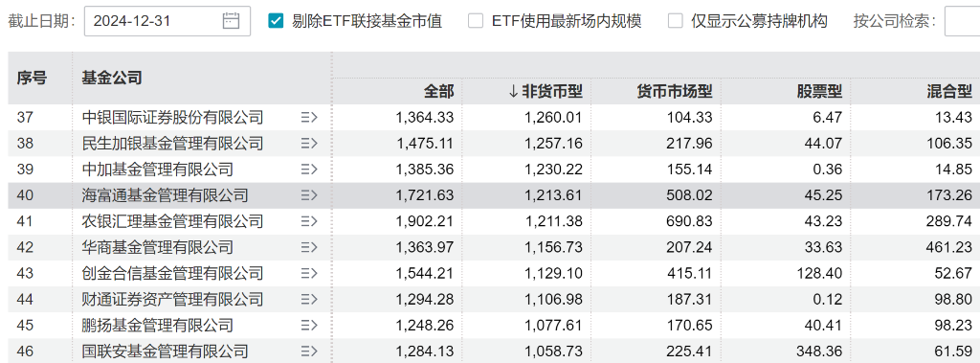The image size is (980, 363).
Task: Sort table by 股票型 column
Action: click(819, 92)
